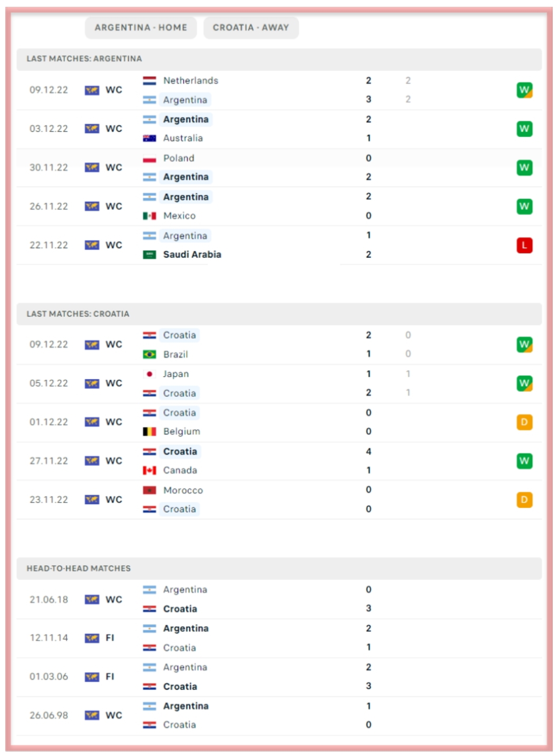The image size is (557, 756).
Task: Click the World Cup icon for 03.12.22 match
Action: [x=92, y=129]
